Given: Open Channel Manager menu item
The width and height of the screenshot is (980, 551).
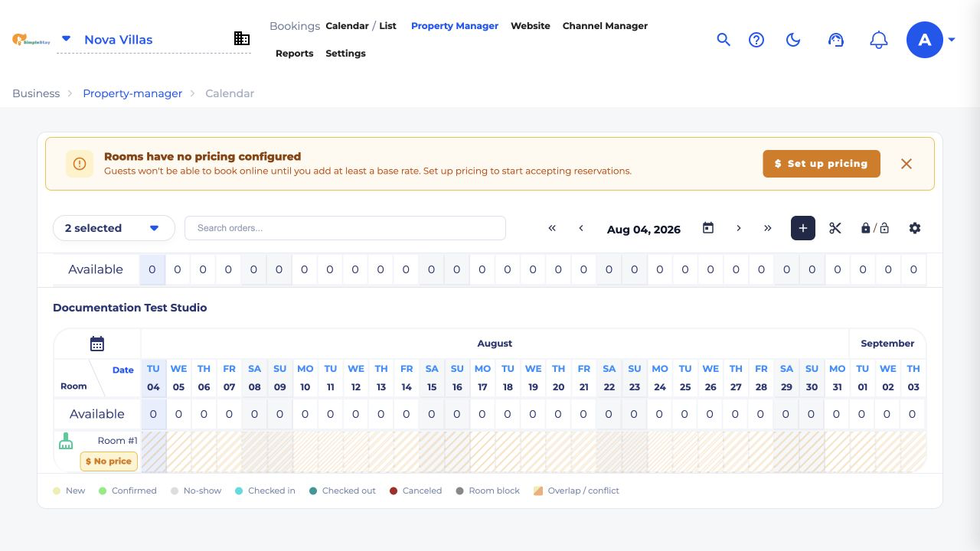Looking at the screenshot, I should tap(605, 26).
